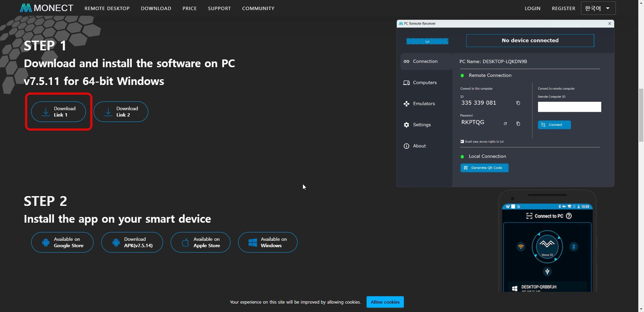Go to the DOWNLOAD page
The image size is (644, 312).
156,8
